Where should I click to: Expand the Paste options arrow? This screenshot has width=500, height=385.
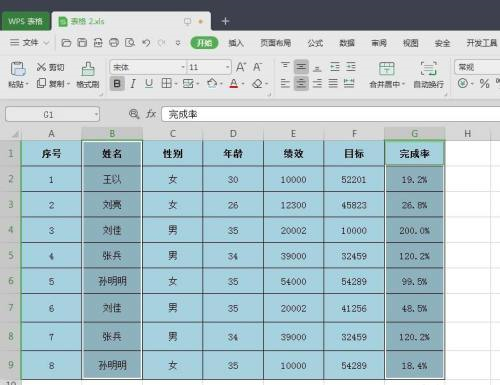click(x=27, y=84)
